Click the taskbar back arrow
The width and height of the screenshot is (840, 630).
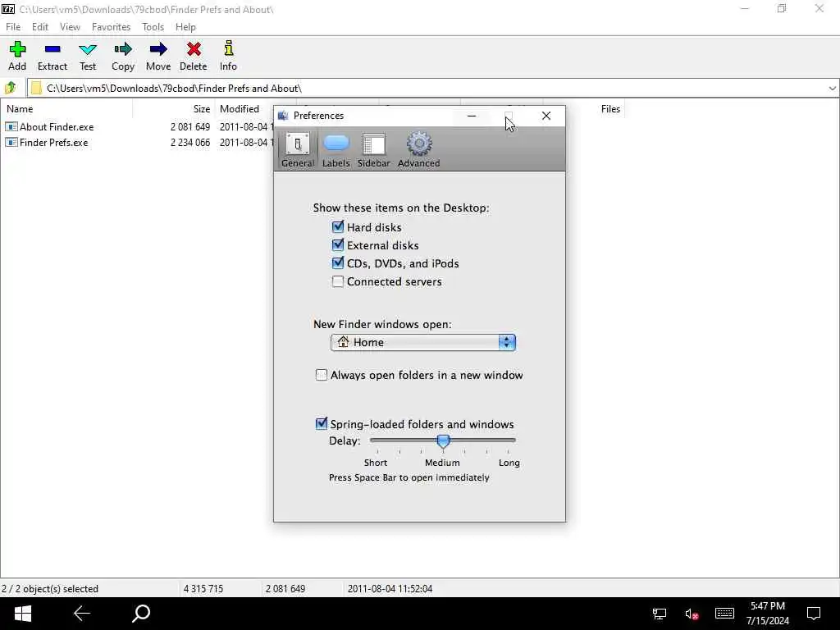tap(82, 614)
